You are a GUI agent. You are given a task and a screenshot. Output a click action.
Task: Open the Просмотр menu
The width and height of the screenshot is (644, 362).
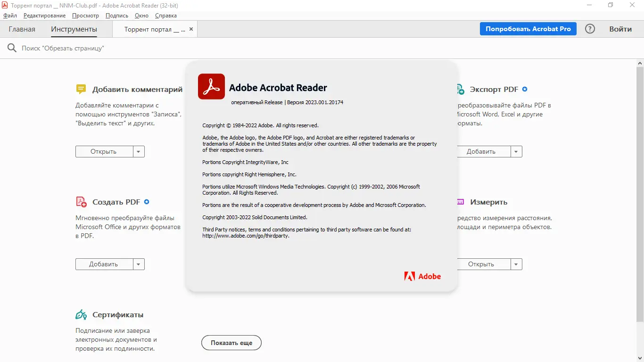(x=86, y=16)
